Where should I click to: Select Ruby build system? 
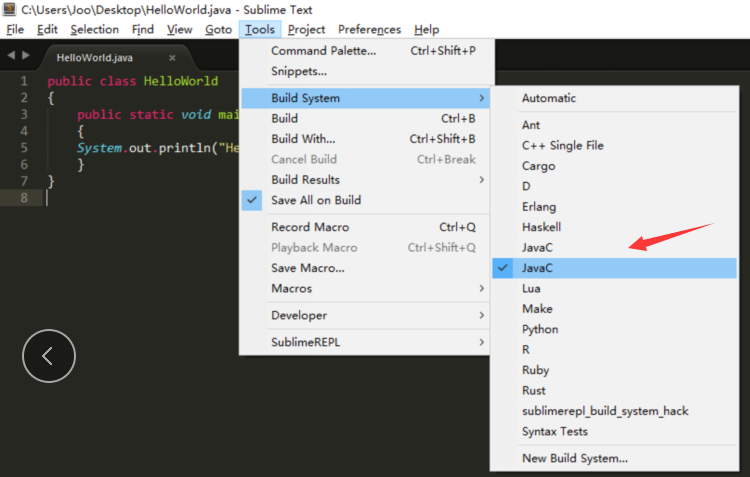[x=615, y=370]
